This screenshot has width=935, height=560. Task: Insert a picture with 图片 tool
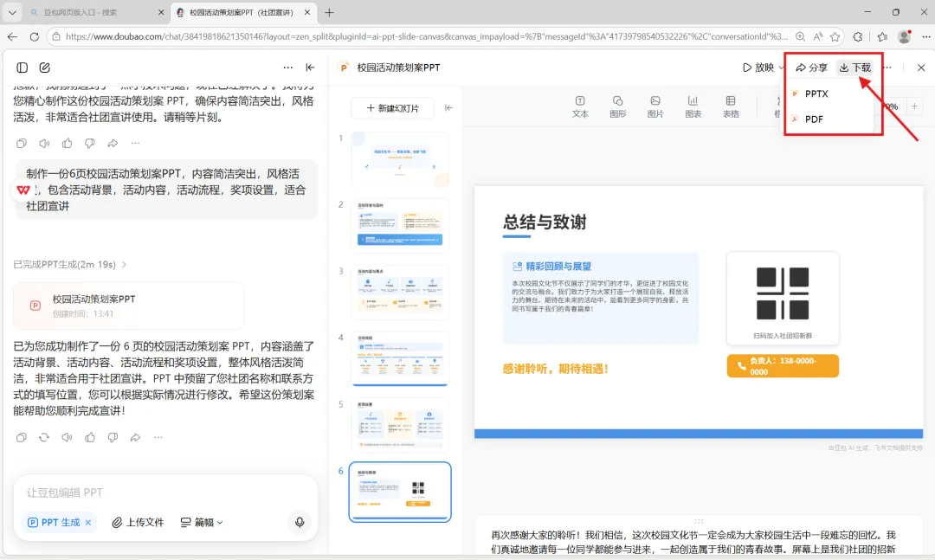(655, 106)
